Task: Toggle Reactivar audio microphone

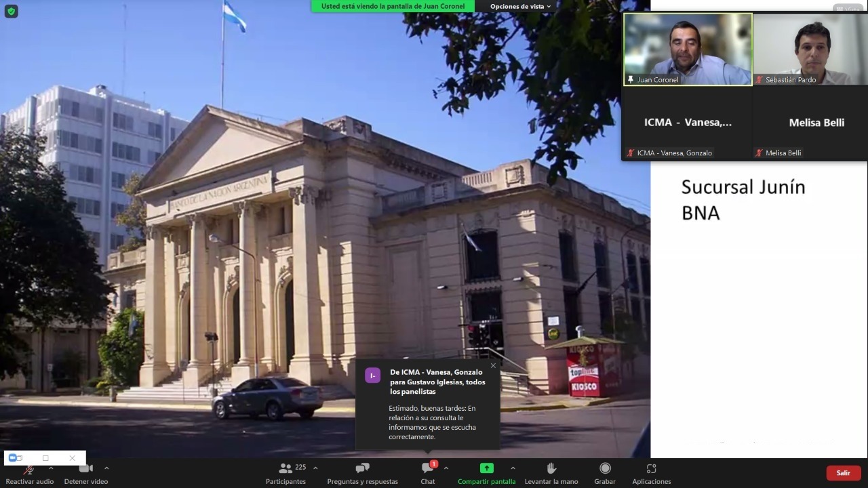Action: pyautogui.click(x=29, y=473)
